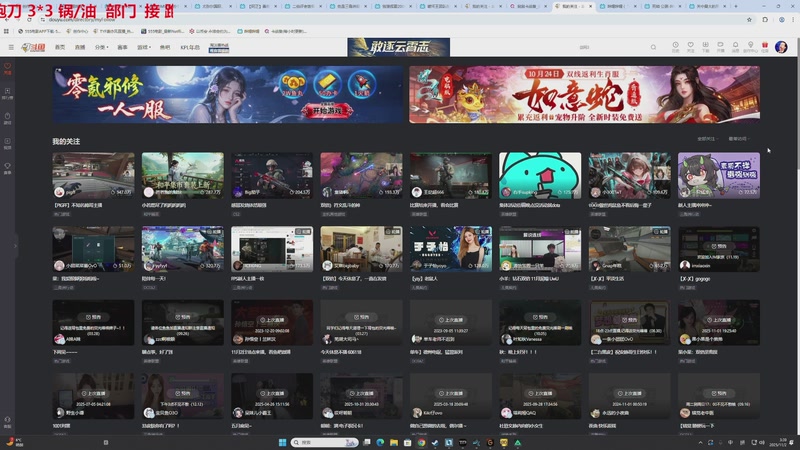Open Google Chrome from the taskbar

[x=421, y=442]
